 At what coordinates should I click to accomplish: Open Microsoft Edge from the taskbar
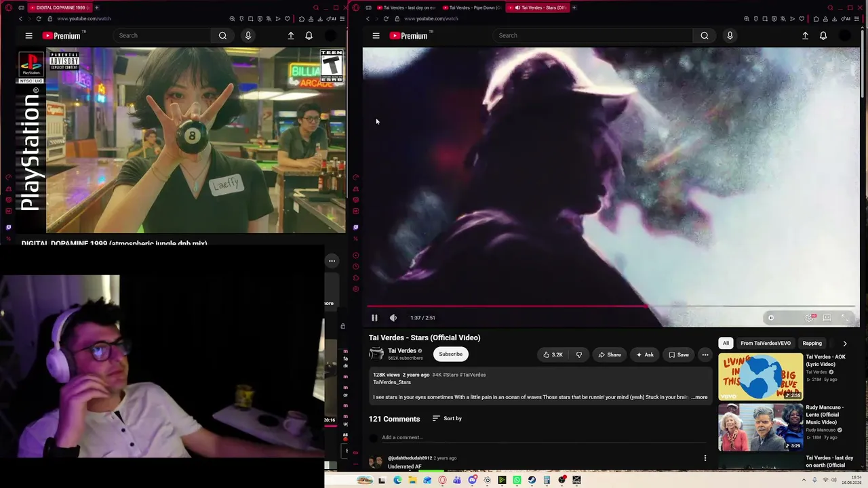pos(397,481)
